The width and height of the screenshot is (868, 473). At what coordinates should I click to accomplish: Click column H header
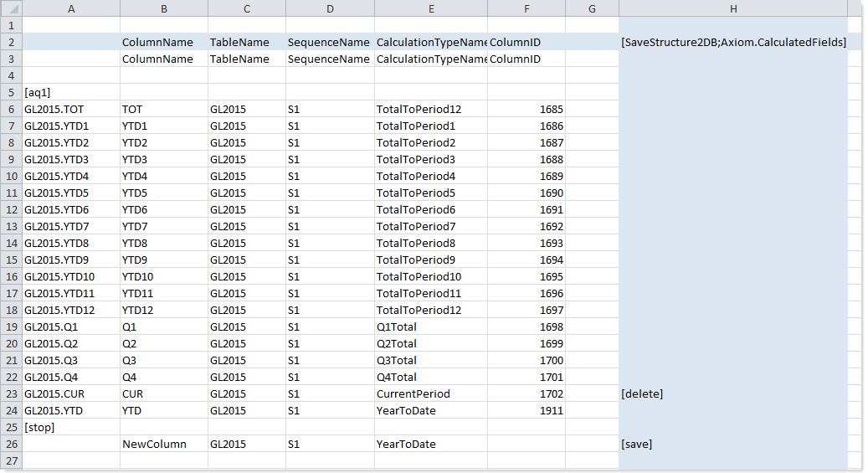(x=732, y=9)
